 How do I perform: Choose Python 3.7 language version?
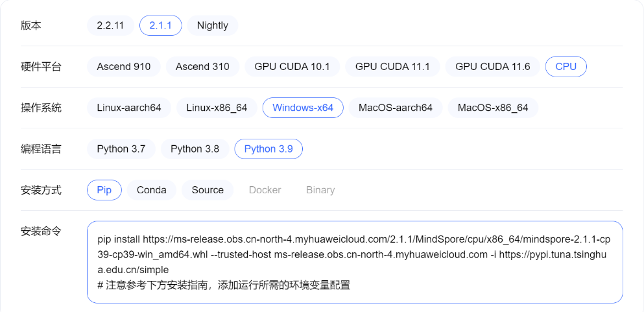pyautogui.click(x=121, y=149)
